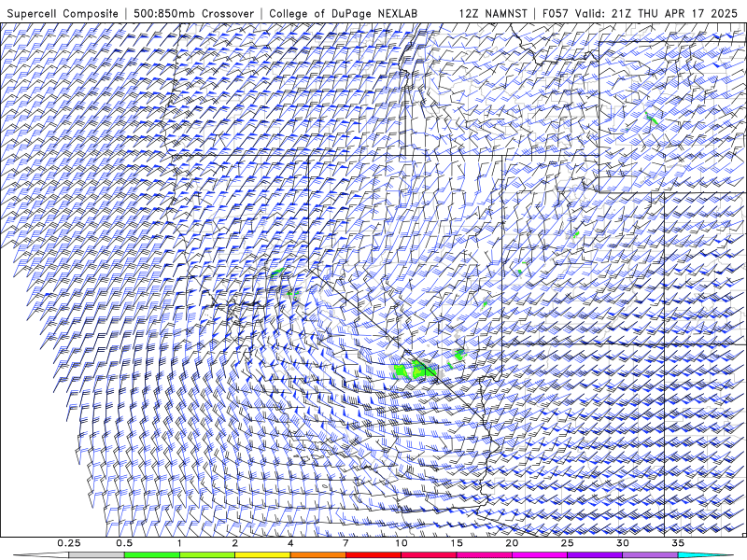The width and height of the screenshot is (747, 560).
Task: Click the '1' legend label
Action: 179,543
